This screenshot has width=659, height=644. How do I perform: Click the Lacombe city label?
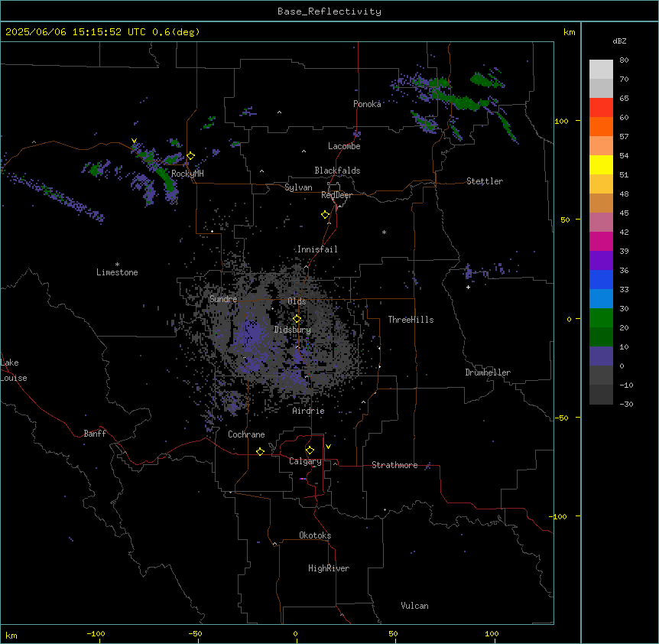pos(344,146)
